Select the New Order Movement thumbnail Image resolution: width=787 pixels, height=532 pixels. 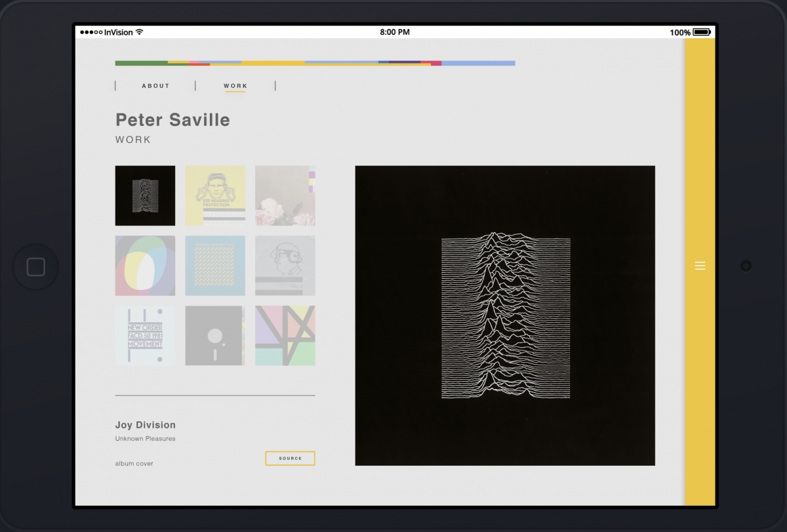145,336
